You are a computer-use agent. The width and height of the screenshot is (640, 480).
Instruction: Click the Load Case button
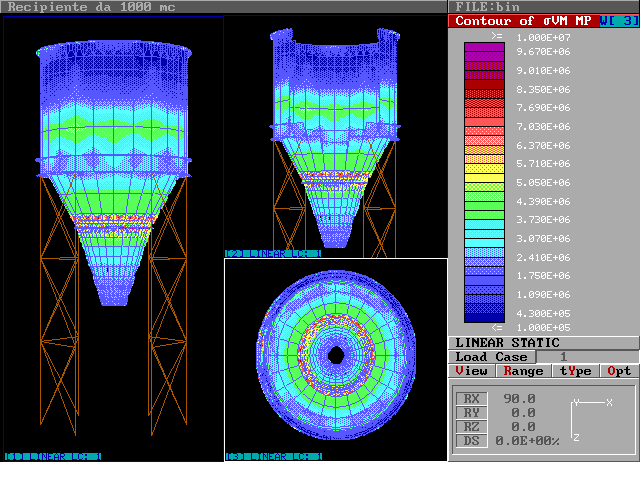491,357
